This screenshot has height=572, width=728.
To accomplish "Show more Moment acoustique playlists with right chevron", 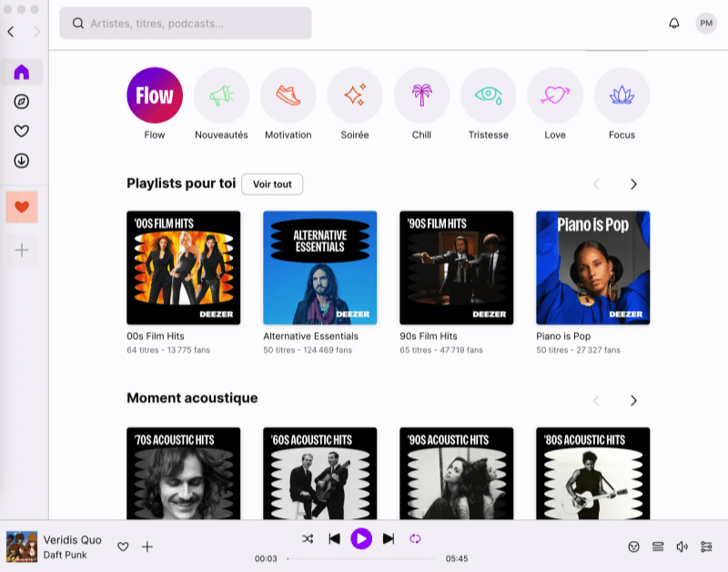I will (x=633, y=400).
